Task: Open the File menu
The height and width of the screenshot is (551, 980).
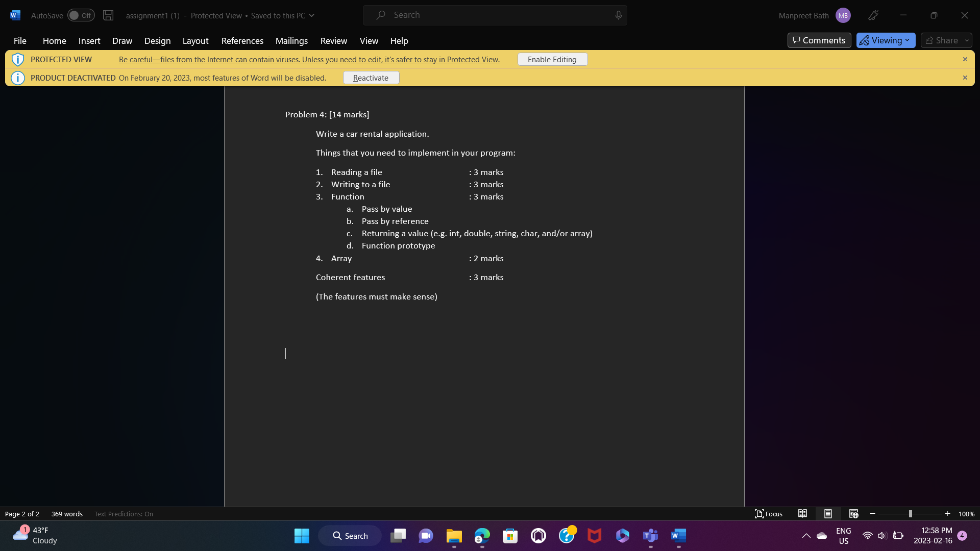Action: click(20, 41)
